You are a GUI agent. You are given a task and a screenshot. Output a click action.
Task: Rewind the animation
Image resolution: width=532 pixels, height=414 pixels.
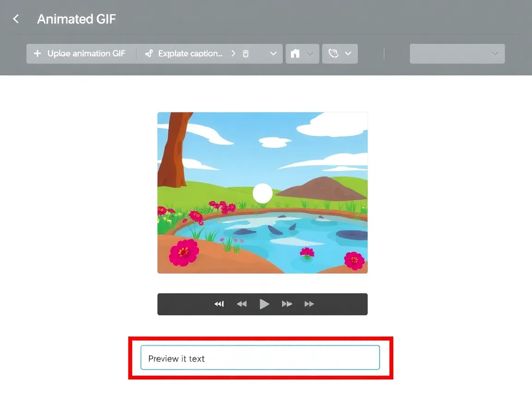pyautogui.click(x=242, y=304)
